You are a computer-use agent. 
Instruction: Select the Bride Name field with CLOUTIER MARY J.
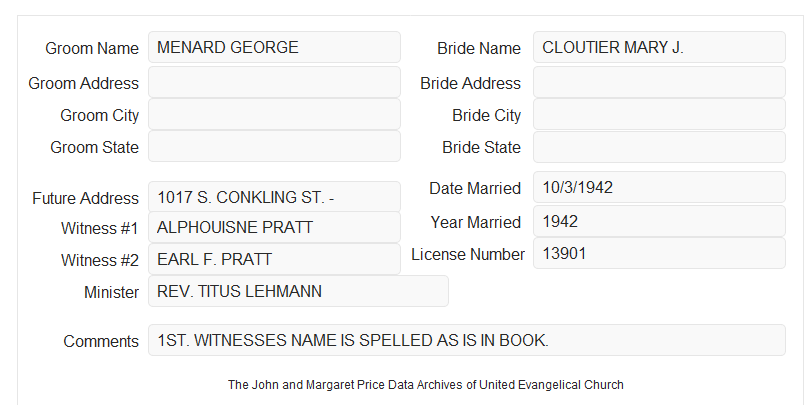tap(659, 47)
